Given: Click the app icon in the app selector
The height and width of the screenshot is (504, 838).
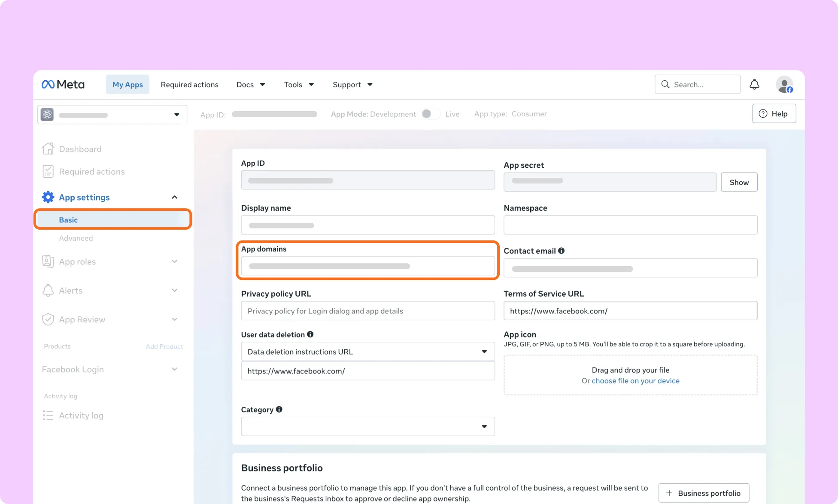Looking at the screenshot, I should pyautogui.click(x=47, y=115).
